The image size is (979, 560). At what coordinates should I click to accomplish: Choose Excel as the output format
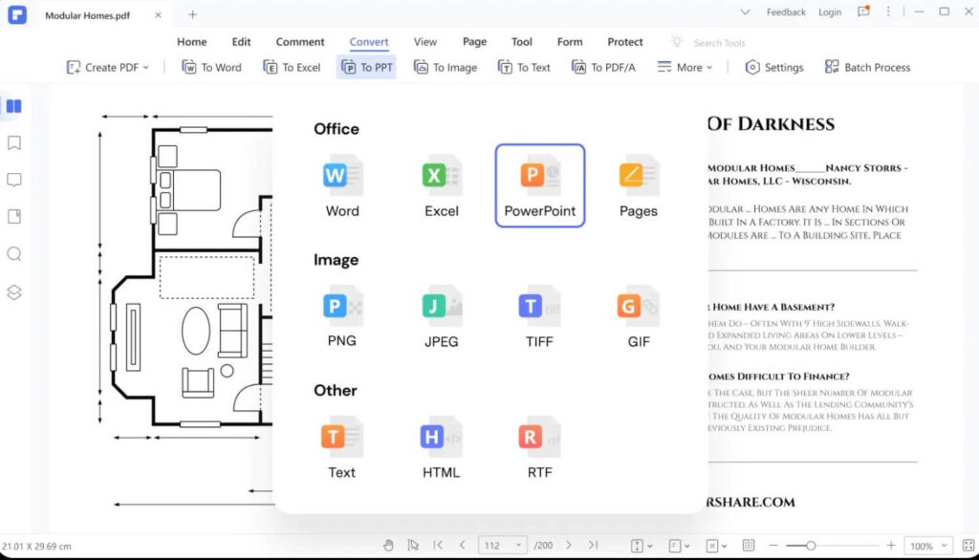(442, 186)
